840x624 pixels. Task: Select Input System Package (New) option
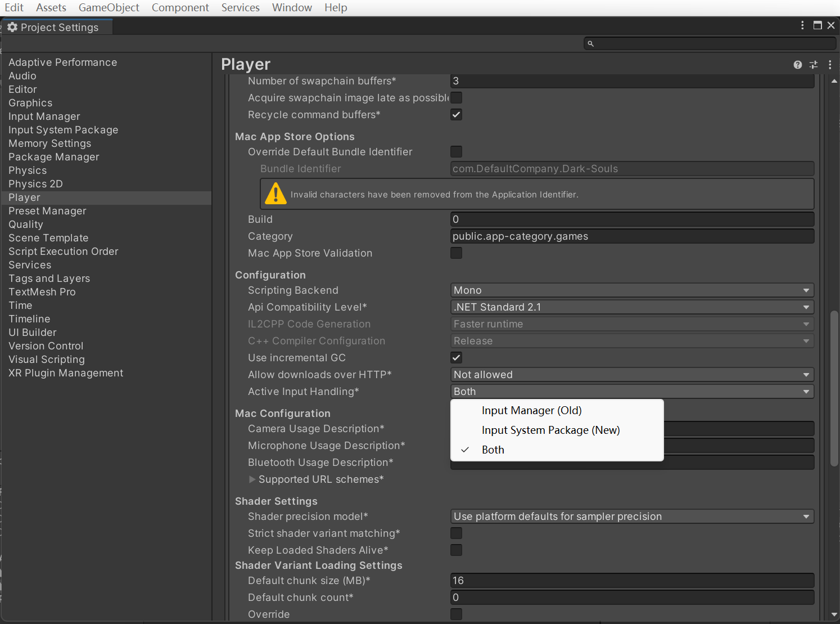pyautogui.click(x=550, y=430)
